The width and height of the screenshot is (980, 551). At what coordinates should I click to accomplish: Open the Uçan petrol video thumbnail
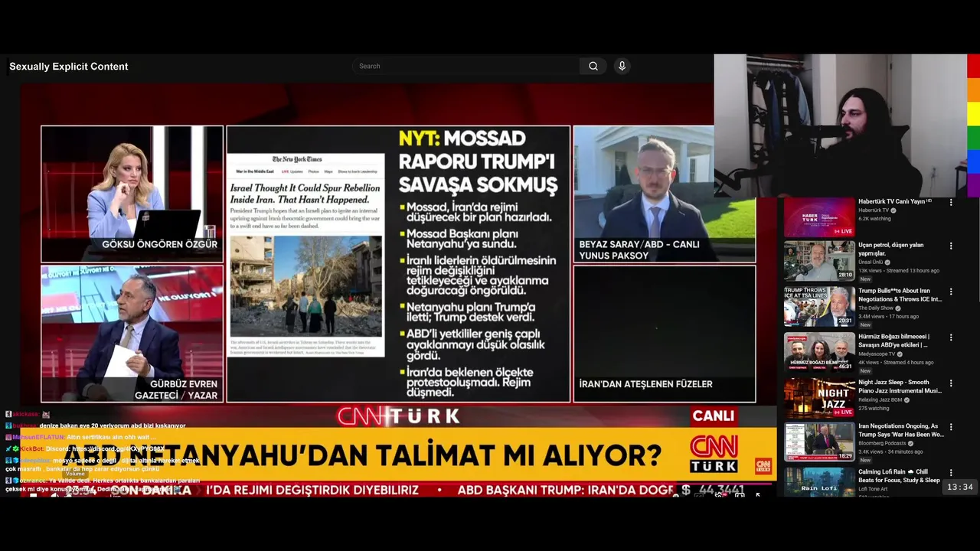click(819, 261)
